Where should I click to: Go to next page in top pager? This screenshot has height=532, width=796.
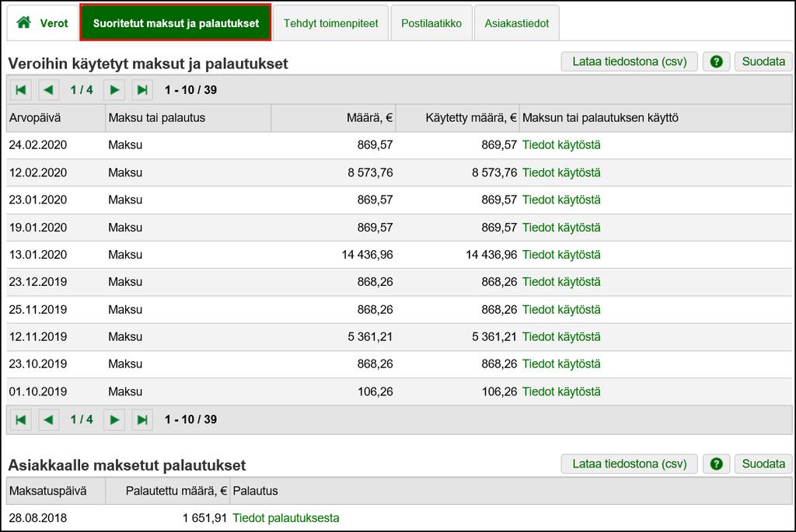pyautogui.click(x=114, y=90)
